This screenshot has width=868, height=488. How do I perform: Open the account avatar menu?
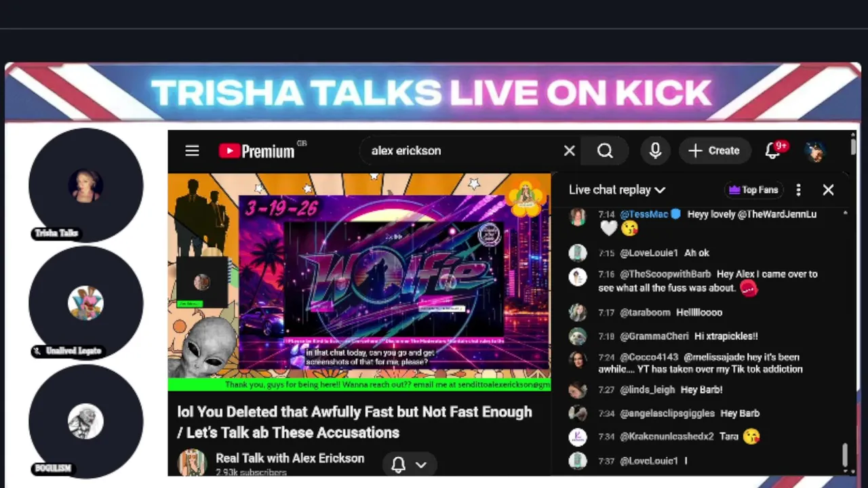tap(815, 150)
